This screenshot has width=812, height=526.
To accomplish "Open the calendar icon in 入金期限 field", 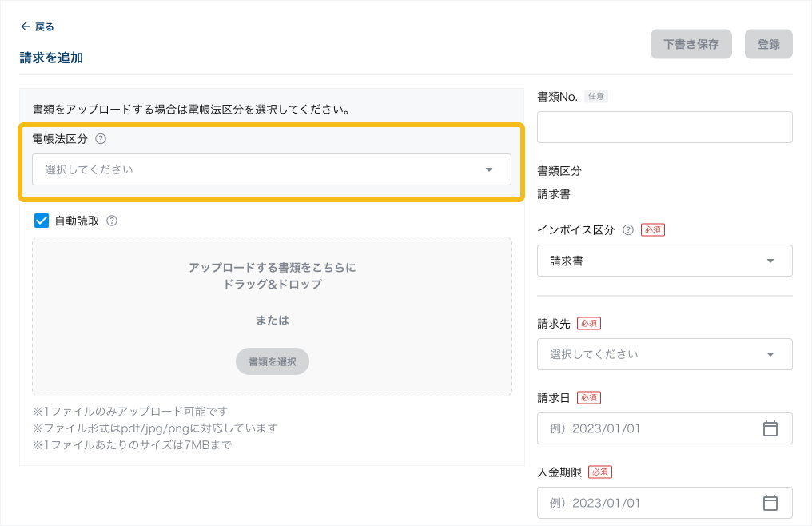I will click(770, 503).
